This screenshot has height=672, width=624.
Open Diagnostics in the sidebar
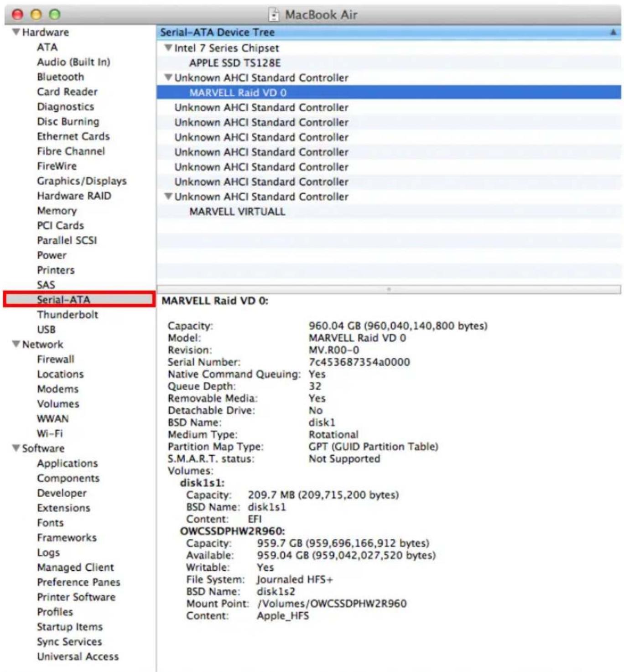tap(66, 107)
